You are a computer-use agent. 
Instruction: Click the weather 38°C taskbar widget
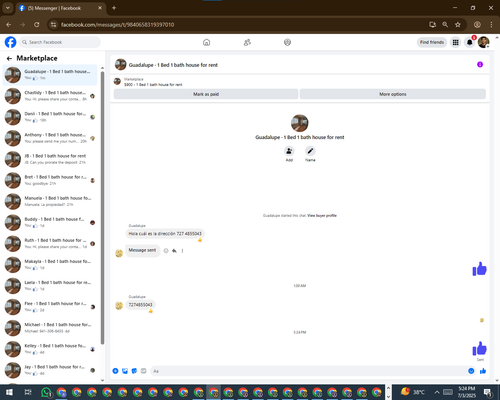413,392
